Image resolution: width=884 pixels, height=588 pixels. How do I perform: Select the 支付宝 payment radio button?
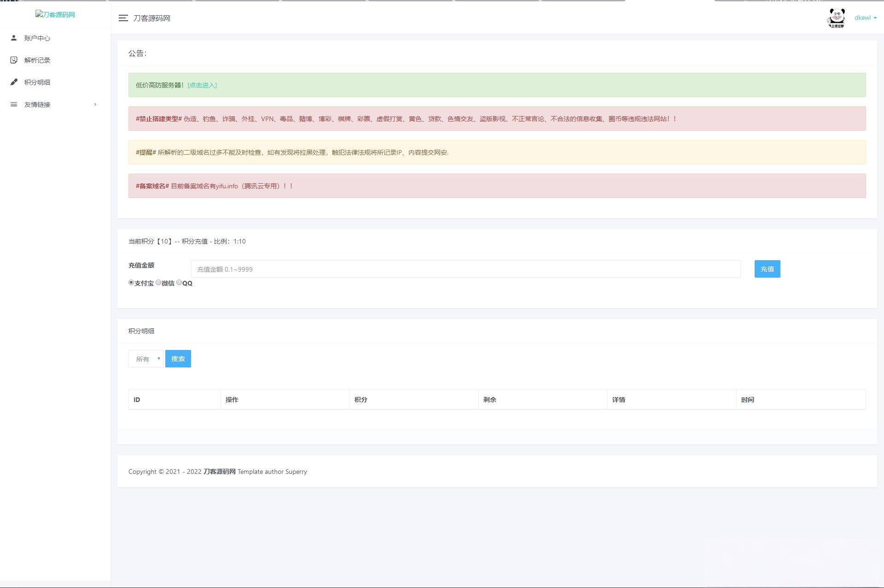131,282
